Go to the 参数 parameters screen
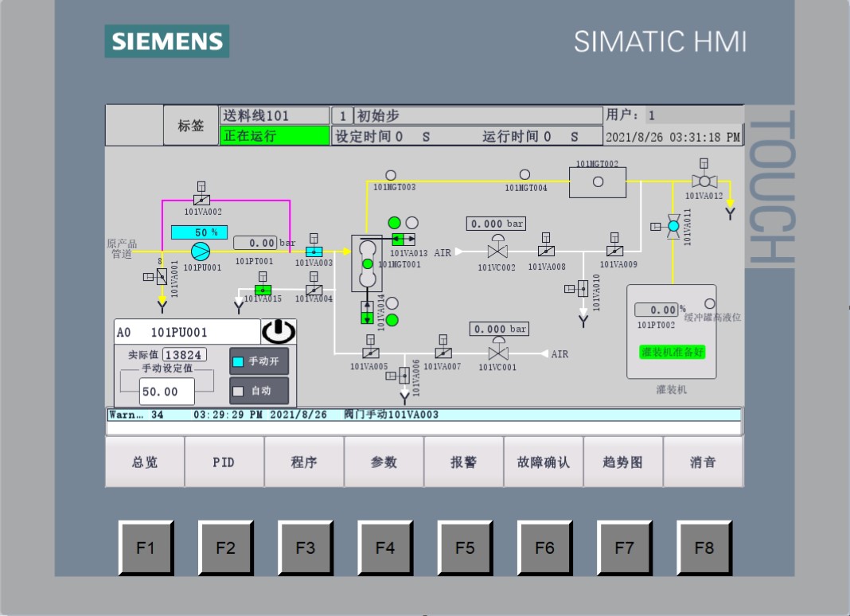The width and height of the screenshot is (850, 616). pos(384,462)
